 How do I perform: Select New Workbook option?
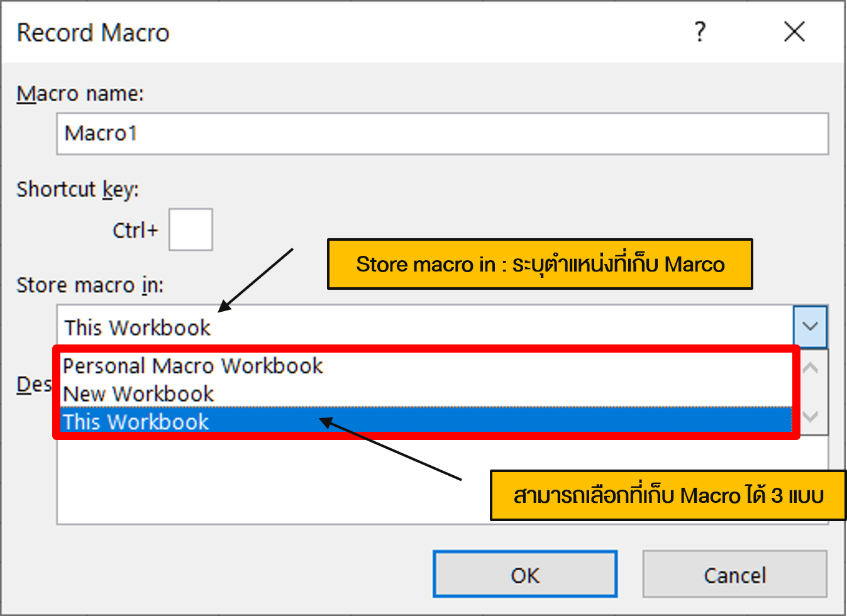426,394
